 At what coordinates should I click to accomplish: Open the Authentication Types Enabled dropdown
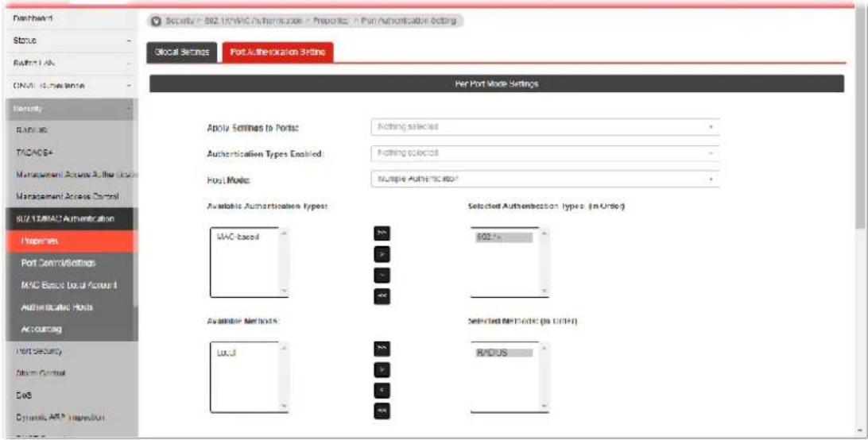coord(545,152)
